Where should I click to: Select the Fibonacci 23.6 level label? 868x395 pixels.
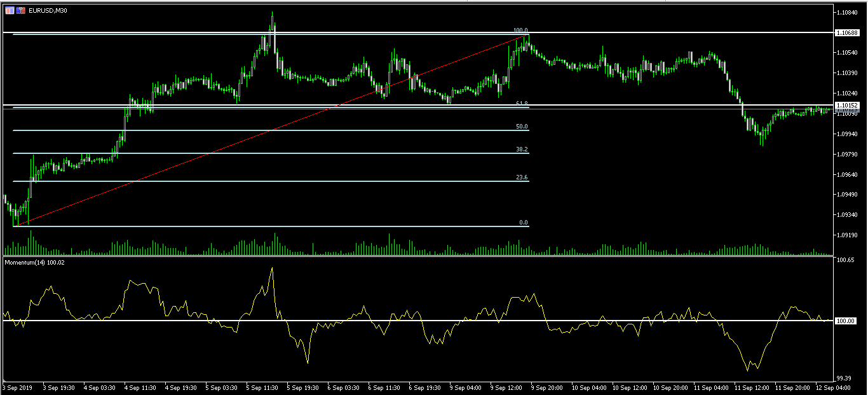[x=522, y=177]
